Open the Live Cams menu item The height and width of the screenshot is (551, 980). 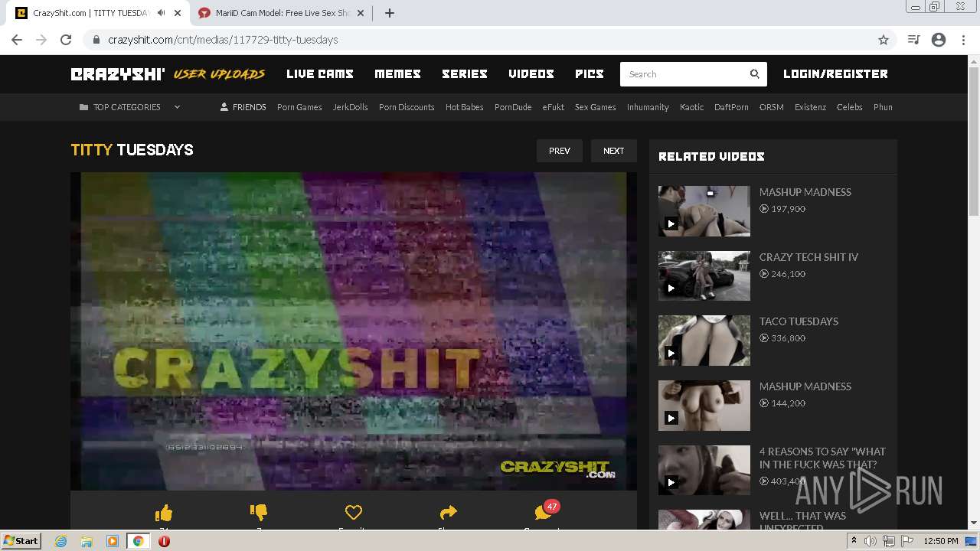click(x=320, y=74)
